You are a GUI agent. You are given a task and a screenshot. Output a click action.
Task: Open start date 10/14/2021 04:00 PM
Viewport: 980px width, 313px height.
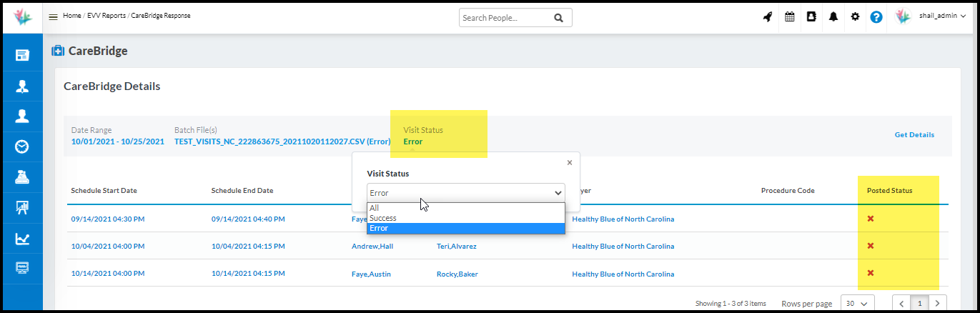click(107, 274)
